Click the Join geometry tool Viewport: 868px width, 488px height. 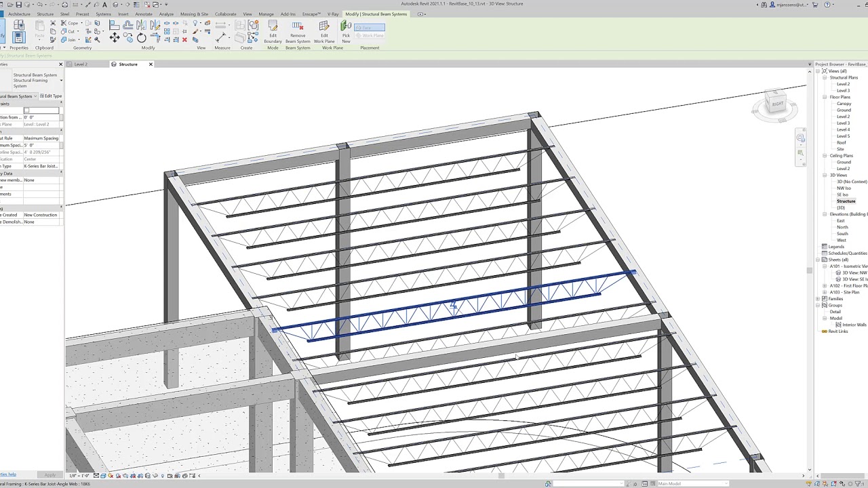69,39
